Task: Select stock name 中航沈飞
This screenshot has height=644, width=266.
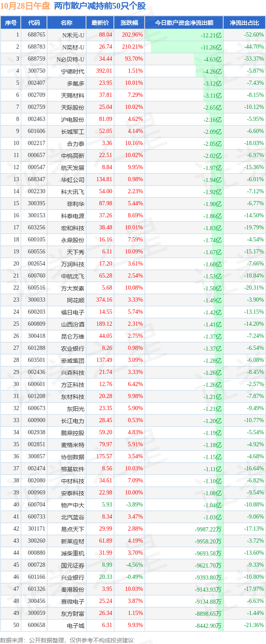Action: coord(73,276)
